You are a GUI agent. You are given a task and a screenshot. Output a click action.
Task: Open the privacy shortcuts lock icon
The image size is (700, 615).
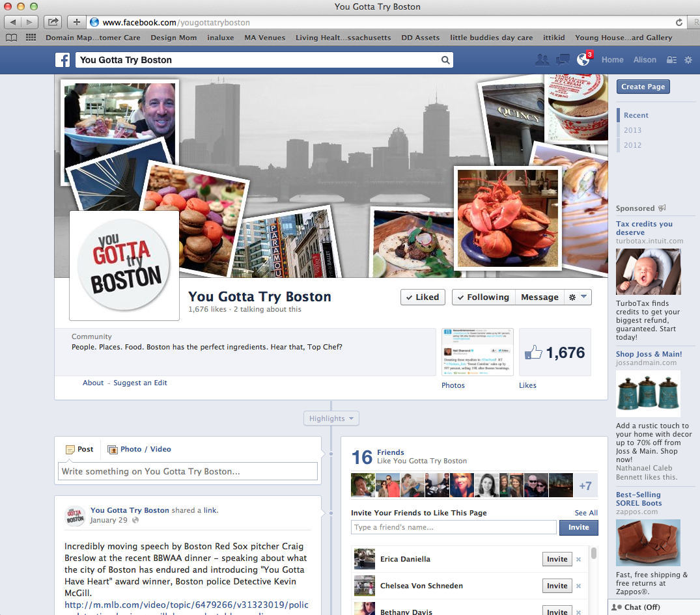[671, 60]
